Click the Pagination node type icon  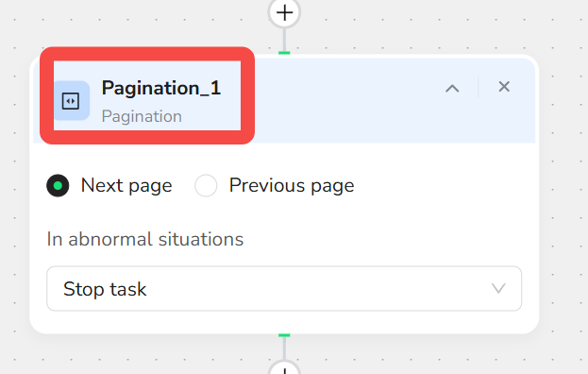pos(71,101)
